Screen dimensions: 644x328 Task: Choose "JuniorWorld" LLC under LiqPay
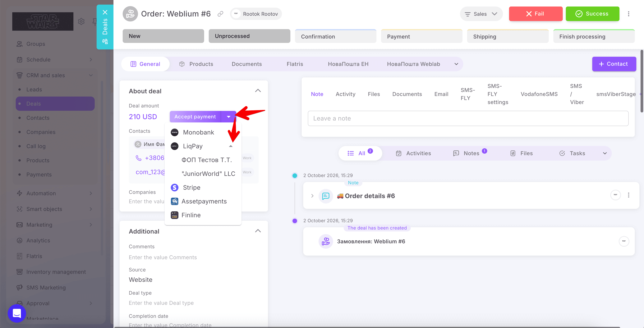click(208, 174)
